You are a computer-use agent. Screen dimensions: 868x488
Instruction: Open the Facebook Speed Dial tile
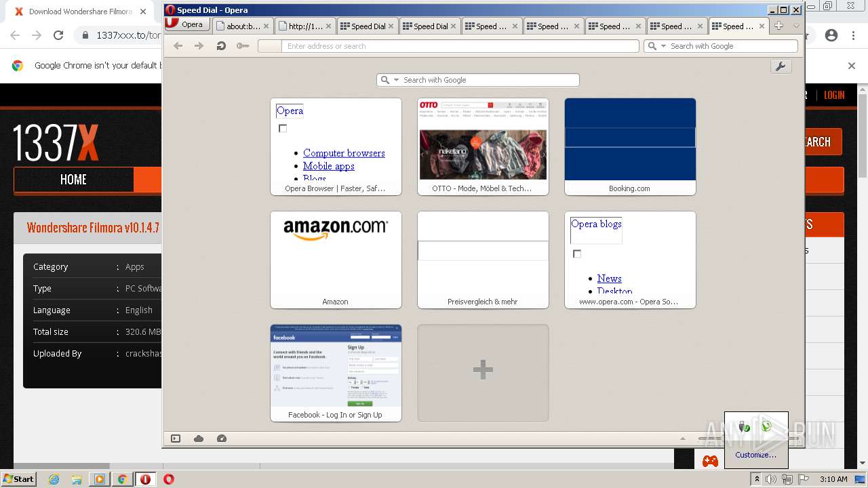point(336,373)
